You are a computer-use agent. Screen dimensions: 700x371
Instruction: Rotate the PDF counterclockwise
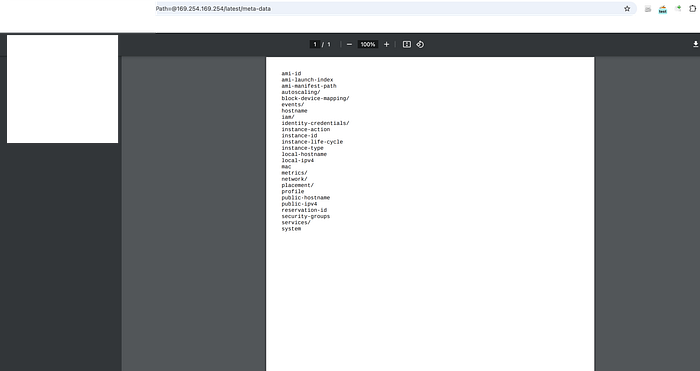420,44
